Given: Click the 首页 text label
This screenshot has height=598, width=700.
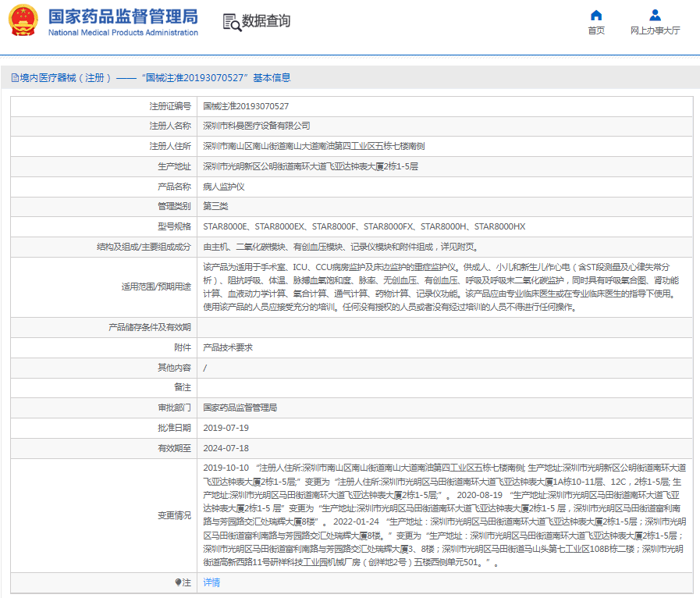Looking at the screenshot, I should (x=596, y=30).
